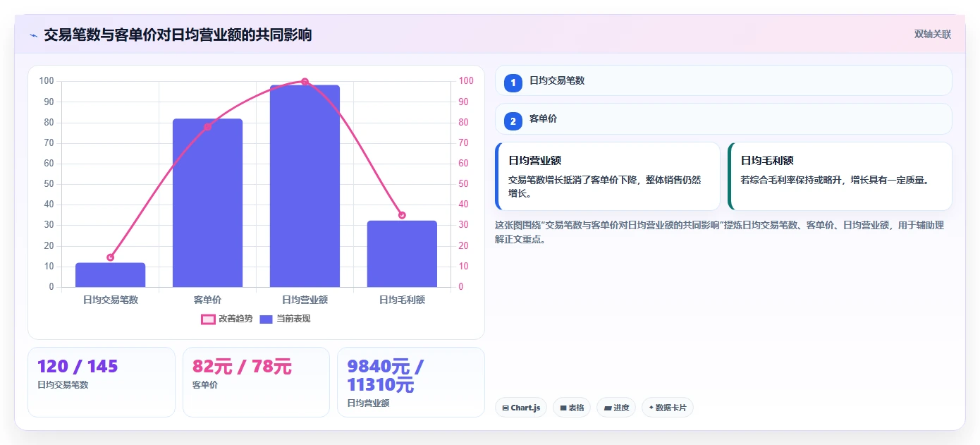The image size is (980, 445).
Task: Select the 数据卡片 tag
Action: [668, 408]
